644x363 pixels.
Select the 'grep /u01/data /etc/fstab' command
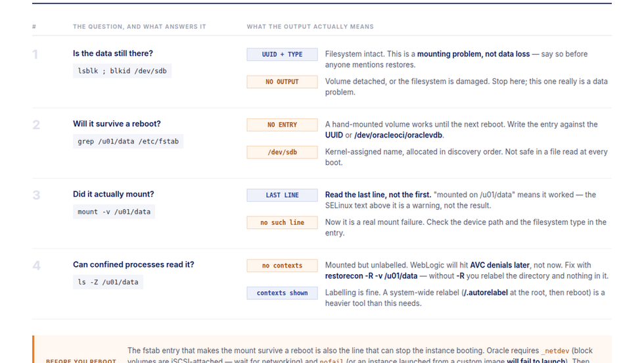[x=128, y=141]
